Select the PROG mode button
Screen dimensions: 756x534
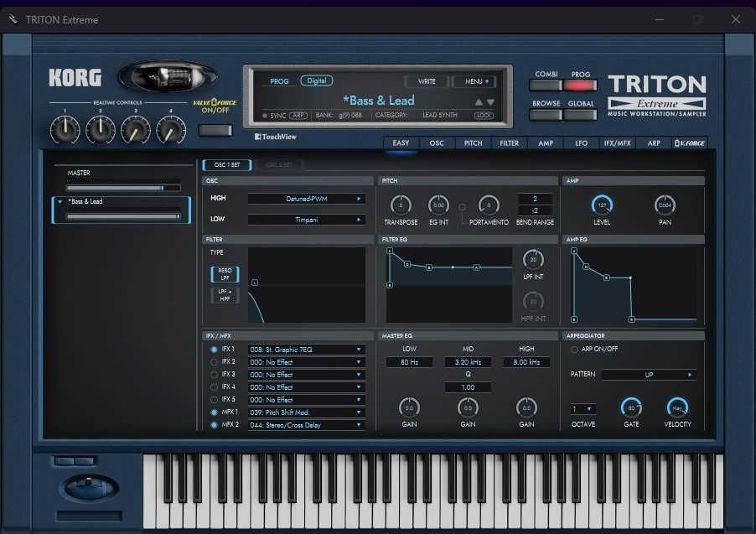tap(581, 86)
